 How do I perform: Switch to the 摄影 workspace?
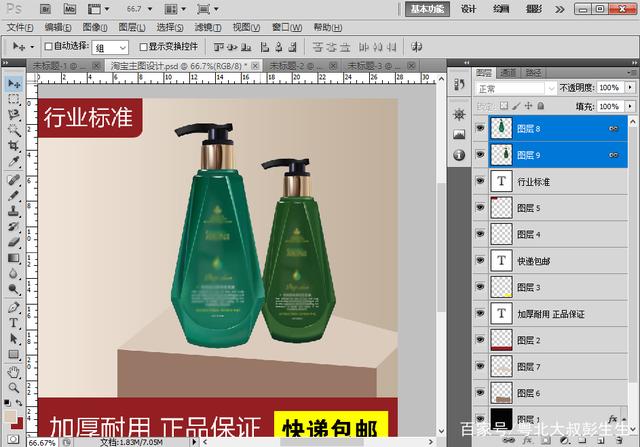534,9
